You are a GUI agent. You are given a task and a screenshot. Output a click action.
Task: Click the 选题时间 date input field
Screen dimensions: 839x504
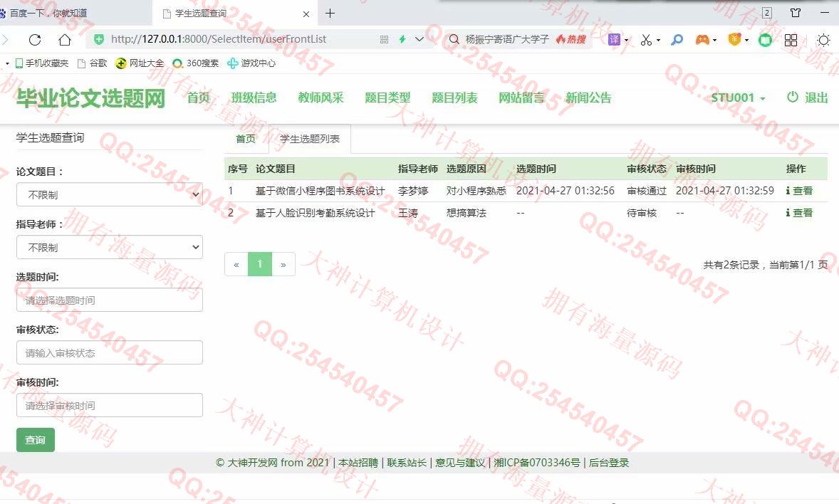(x=110, y=300)
